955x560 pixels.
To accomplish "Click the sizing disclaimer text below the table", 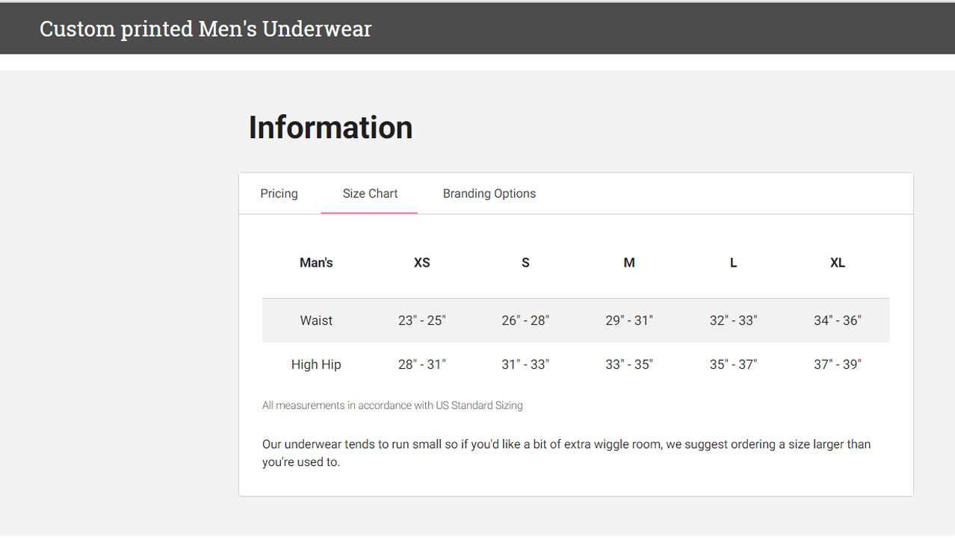I will point(392,405).
